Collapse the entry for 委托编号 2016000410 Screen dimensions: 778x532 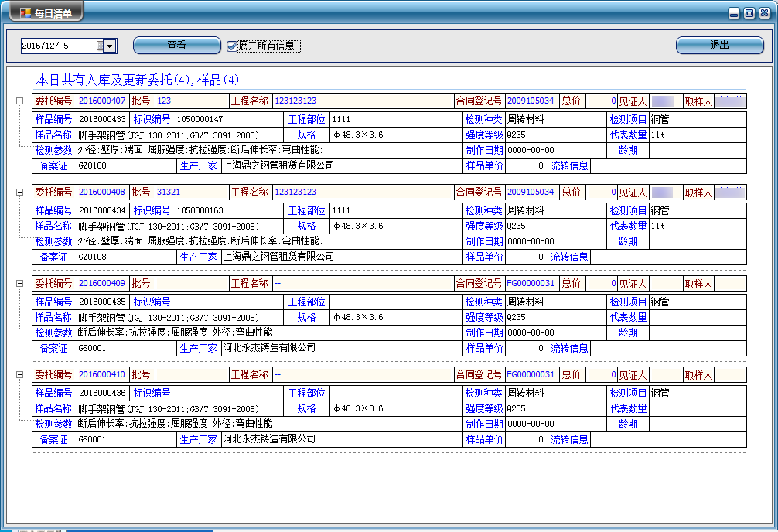click(19, 375)
